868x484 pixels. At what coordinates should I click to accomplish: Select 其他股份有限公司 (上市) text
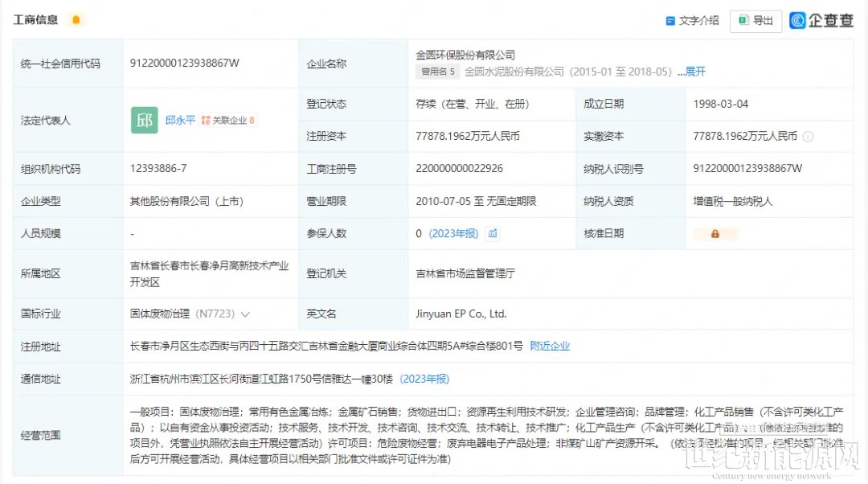click(186, 201)
